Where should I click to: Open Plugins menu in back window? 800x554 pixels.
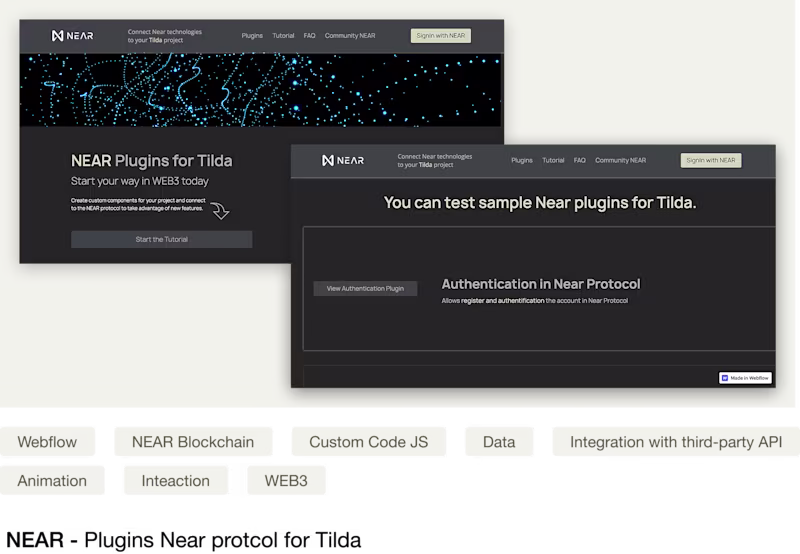point(252,36)
